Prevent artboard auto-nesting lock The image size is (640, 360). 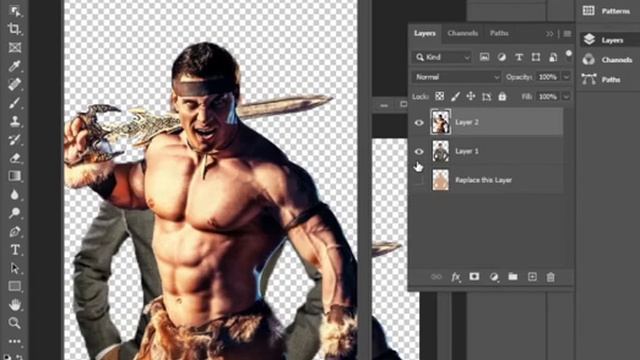point(487,97)
